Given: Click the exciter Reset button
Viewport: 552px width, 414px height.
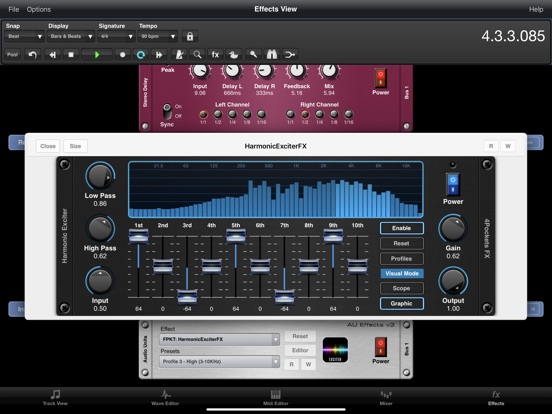Looking at the screenshot, I should [401, 243].
